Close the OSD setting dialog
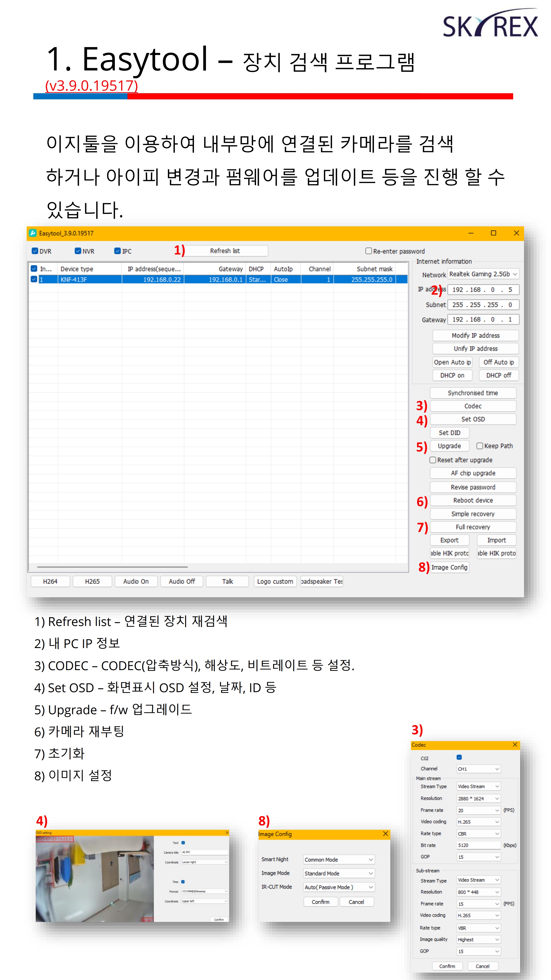551x980 pixels. pyautogui.click(x=227, y=833)
